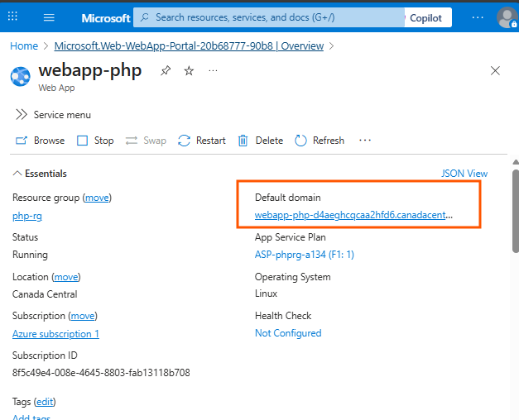Stop the web app

[95, 141]
